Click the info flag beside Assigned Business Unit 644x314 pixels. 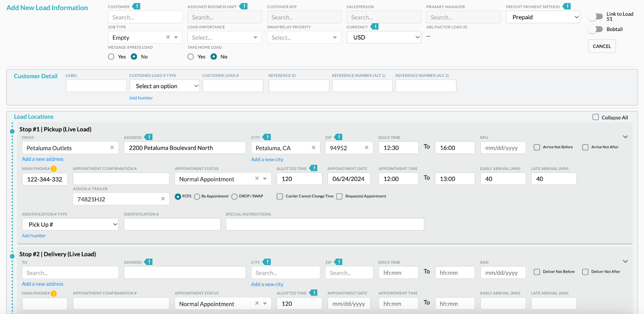pyautogui.click(x=244, y=6)
